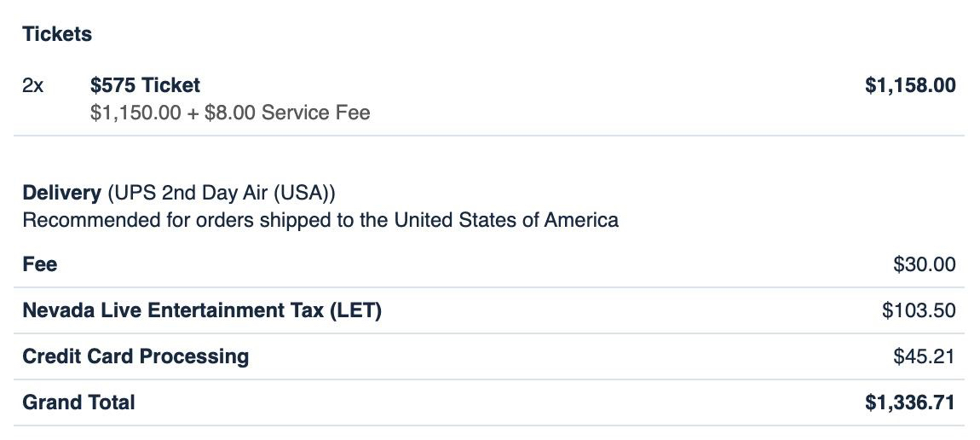The height and width of the screenshot is (440, 980).
Task: Click the Credit Card Processing label
Action: [135, 356]
